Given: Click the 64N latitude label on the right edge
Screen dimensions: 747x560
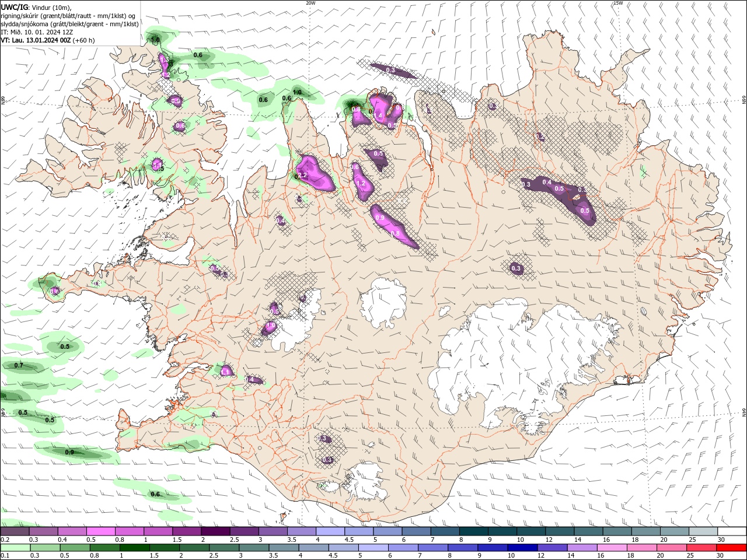Looking at the screenshot, I should pyautogui.click(x=744, y=412).
